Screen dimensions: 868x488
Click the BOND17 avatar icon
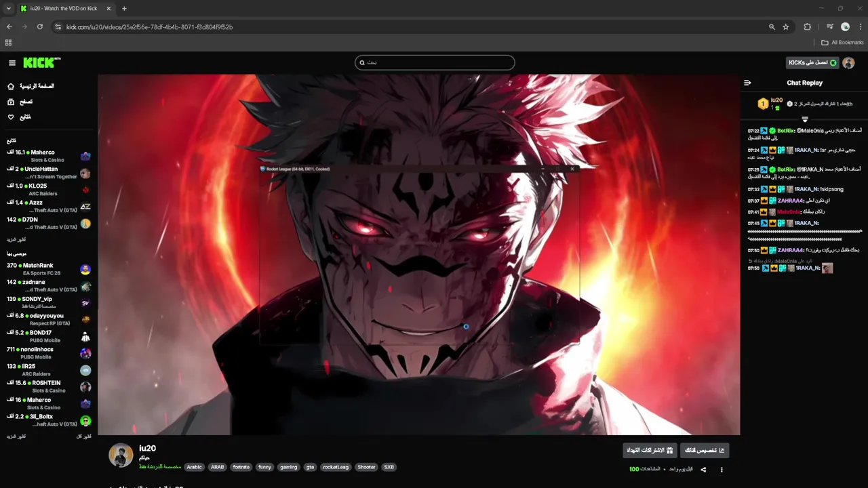click(85, 336)
